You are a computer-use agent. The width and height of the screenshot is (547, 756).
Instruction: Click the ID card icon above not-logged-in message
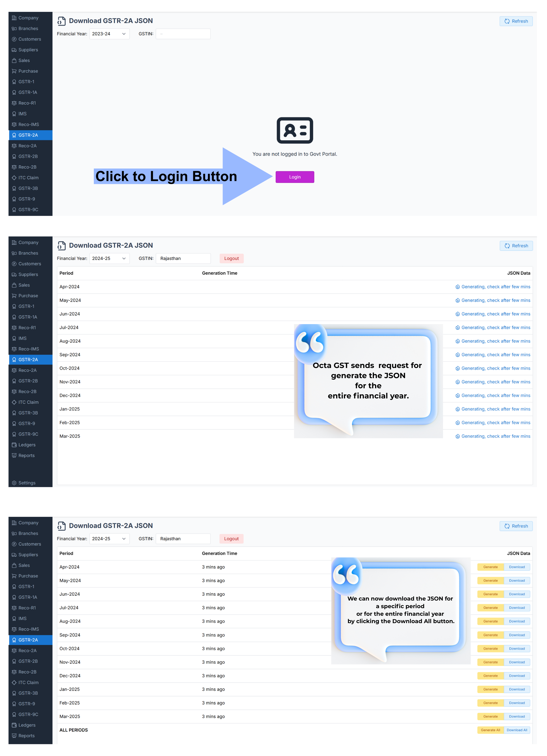(295, 130)
